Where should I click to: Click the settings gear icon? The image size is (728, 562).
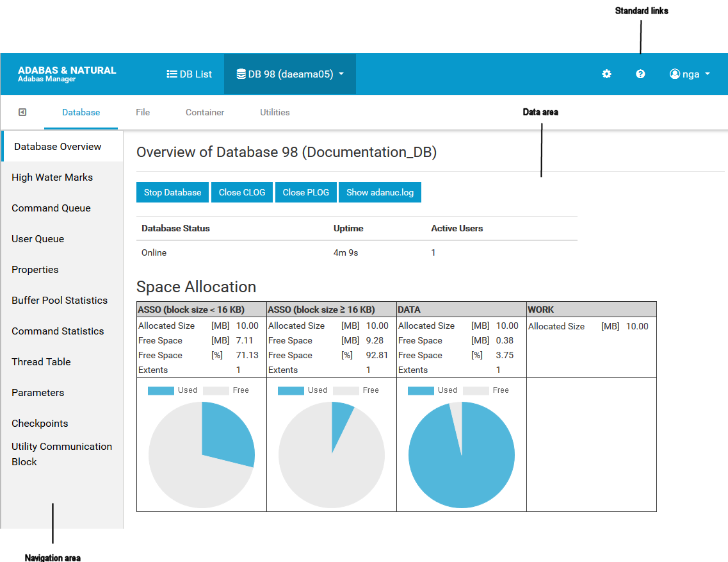point(606,74)
